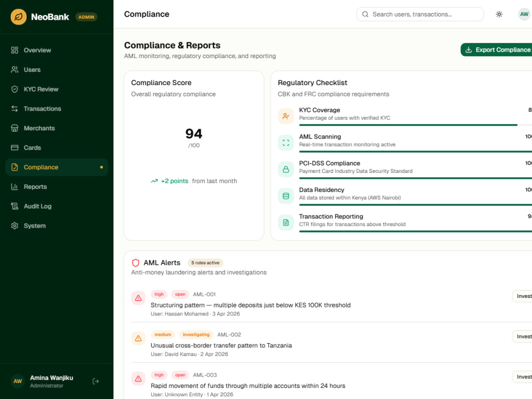532x399 pixels.
Task: Click the download icon on Export button
Action: (x=469, y=50)
